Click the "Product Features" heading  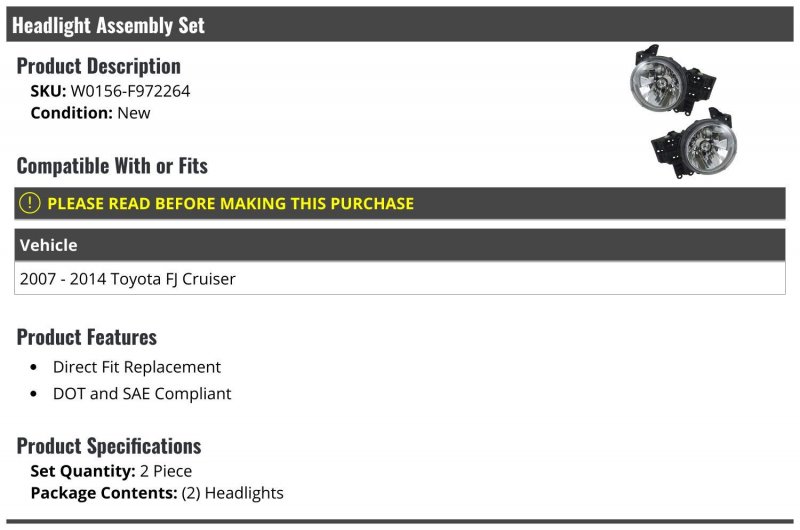coord(87,337)
